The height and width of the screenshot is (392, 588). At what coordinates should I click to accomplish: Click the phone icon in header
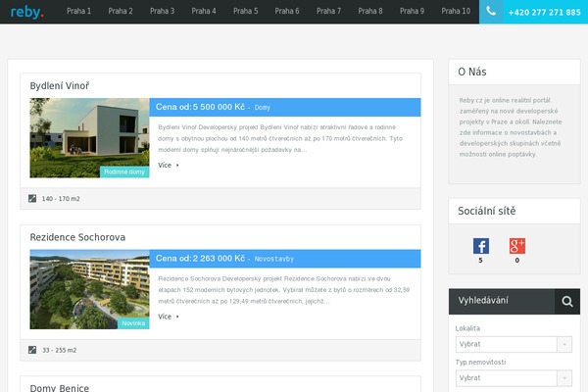[x=491, y=12]
